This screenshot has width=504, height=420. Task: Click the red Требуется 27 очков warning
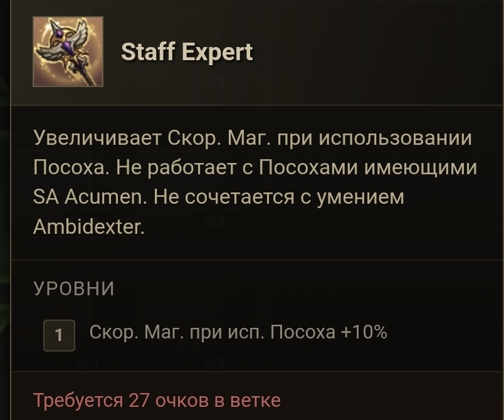[x=157, y=401]
